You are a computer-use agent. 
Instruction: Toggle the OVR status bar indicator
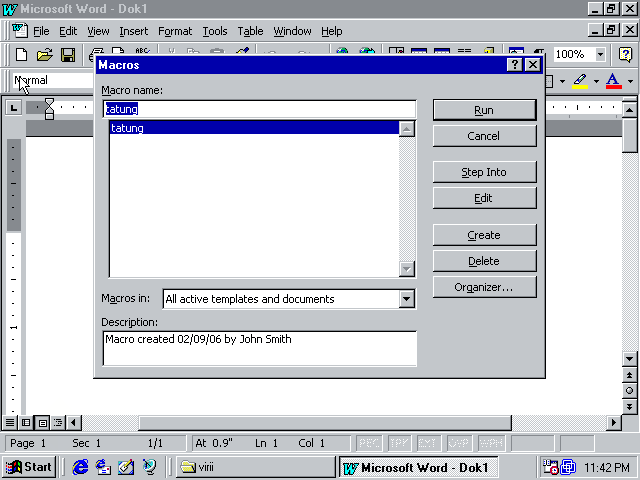[x=458, y=443]
